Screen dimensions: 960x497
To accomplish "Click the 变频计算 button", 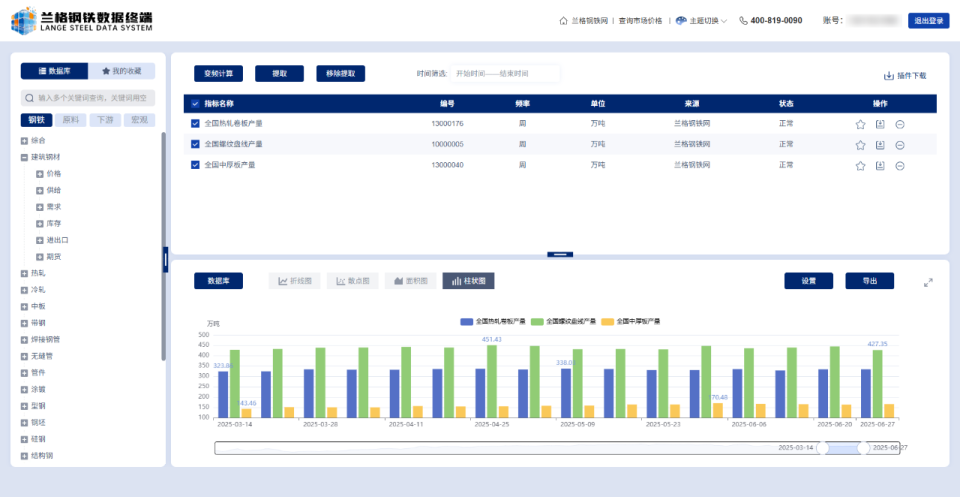I will point(218,73).
